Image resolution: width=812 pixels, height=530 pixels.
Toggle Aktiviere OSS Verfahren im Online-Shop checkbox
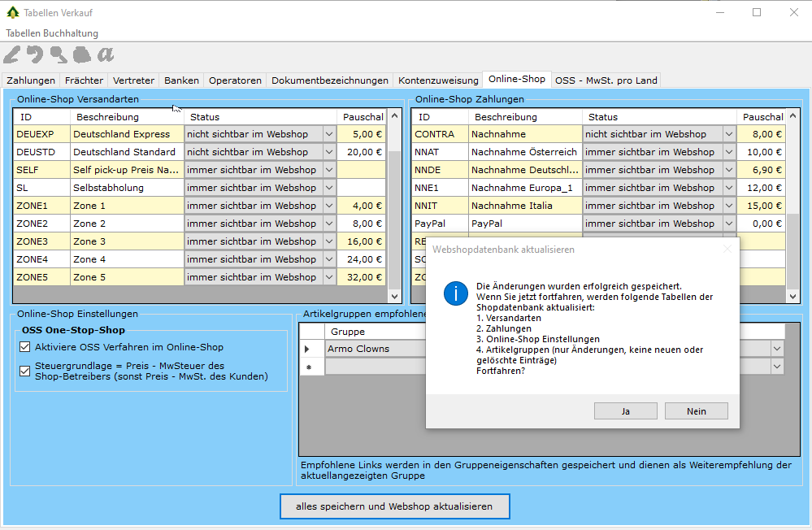(24, 347)
